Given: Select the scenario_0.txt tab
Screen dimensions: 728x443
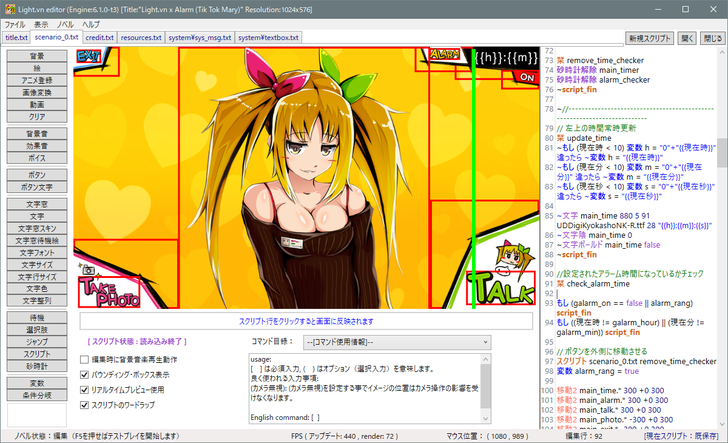Looking at the screenshot, I should coord(56,37).
